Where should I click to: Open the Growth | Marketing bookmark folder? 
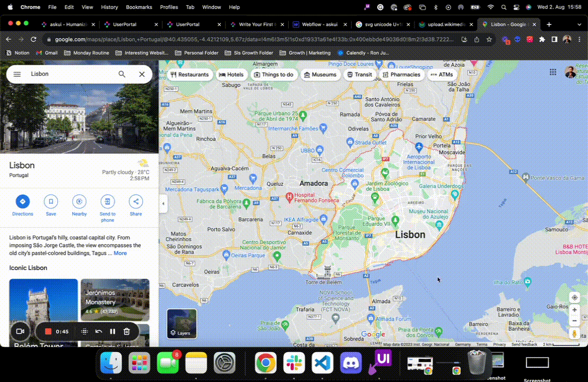pos(305,53)
